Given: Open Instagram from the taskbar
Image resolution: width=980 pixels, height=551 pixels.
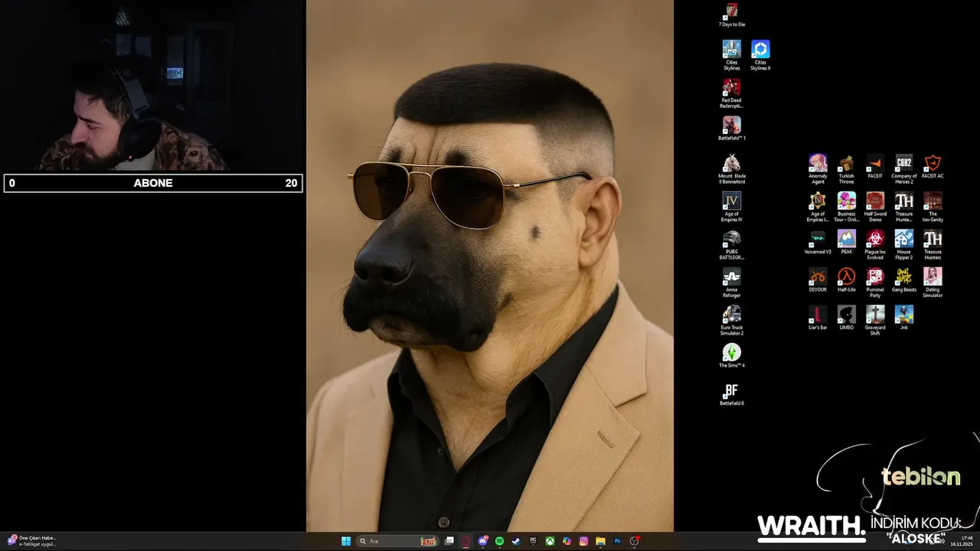Looking at the screenshot, I should click(583, 541).
